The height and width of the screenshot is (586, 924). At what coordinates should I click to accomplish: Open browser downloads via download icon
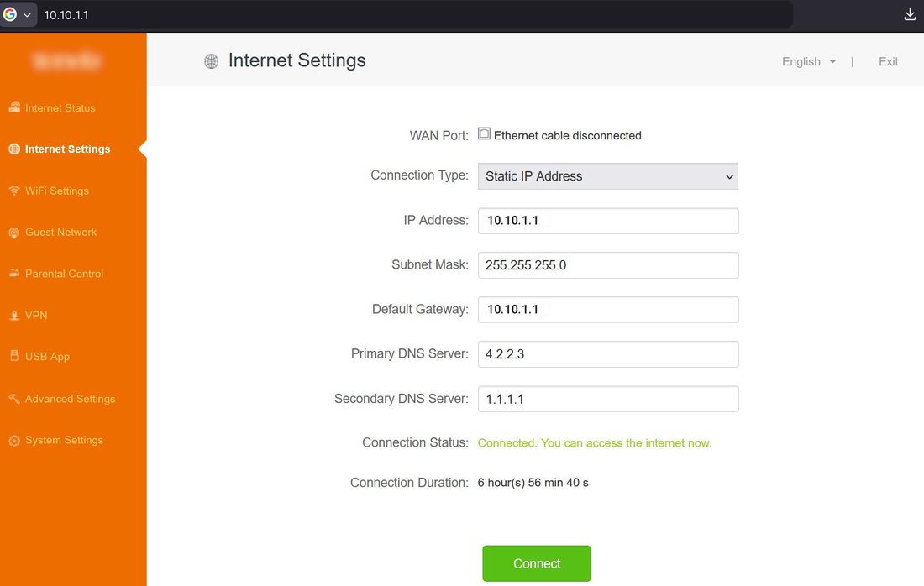(x=909, y=15)
